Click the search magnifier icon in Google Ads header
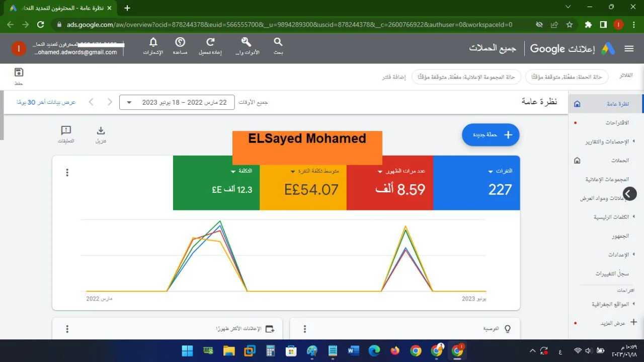Screen dimensions: 644x362 point(278,43)
